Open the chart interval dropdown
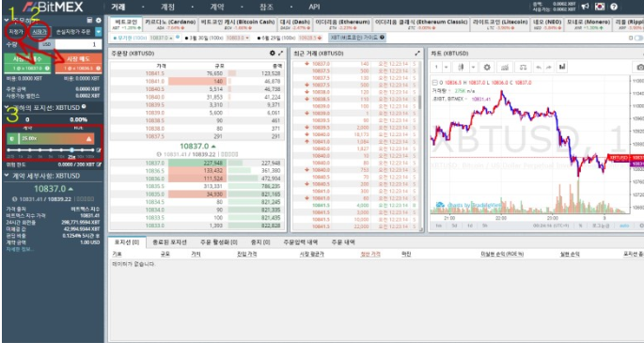644x343 pixels. [442, 67]
